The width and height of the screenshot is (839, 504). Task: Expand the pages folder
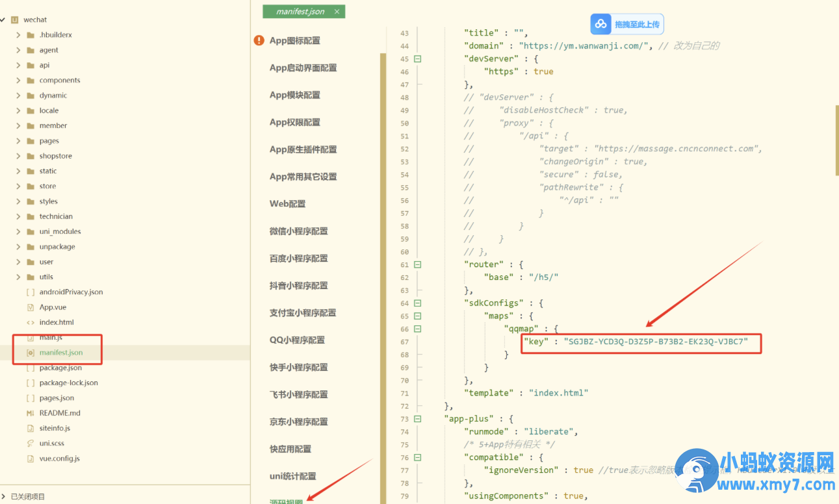click(18, 141)
